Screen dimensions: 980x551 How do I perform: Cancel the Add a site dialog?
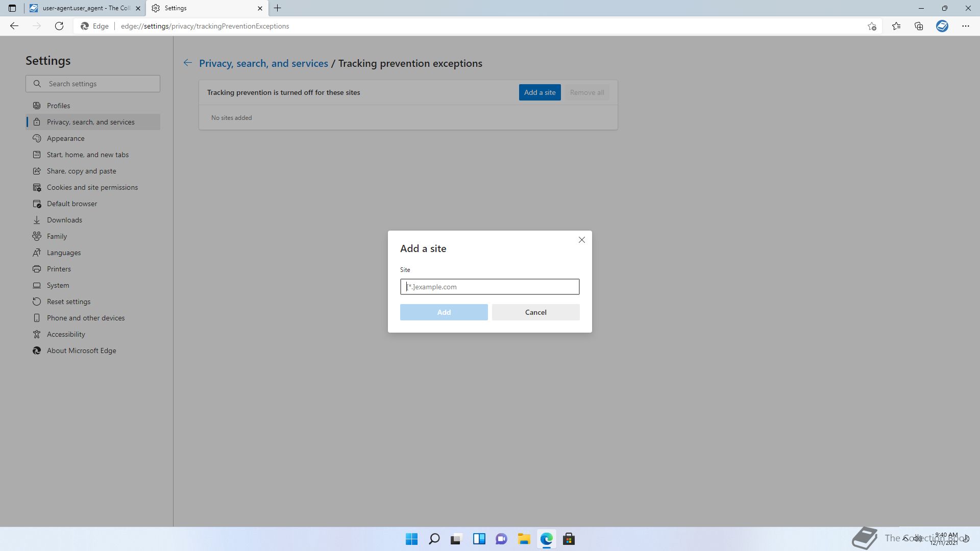click(535, 312)
